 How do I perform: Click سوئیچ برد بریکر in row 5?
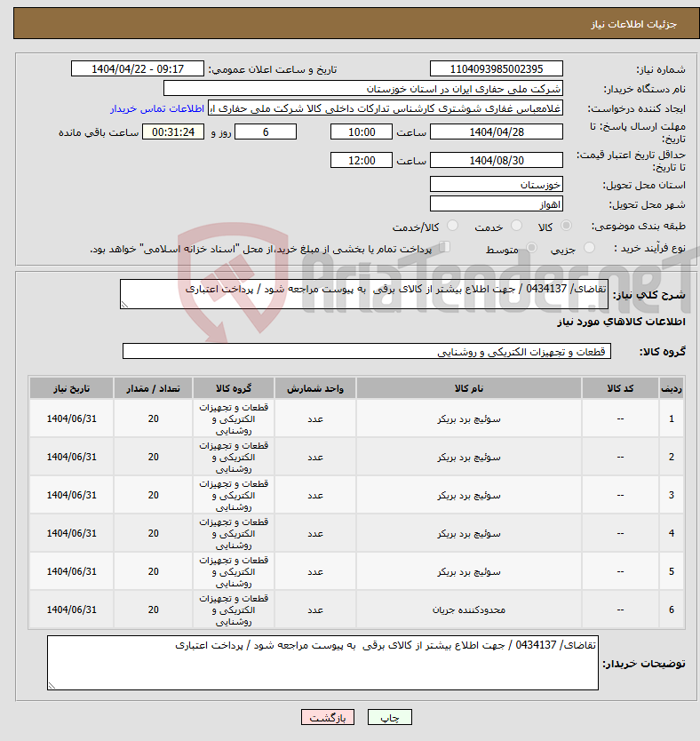468,572
